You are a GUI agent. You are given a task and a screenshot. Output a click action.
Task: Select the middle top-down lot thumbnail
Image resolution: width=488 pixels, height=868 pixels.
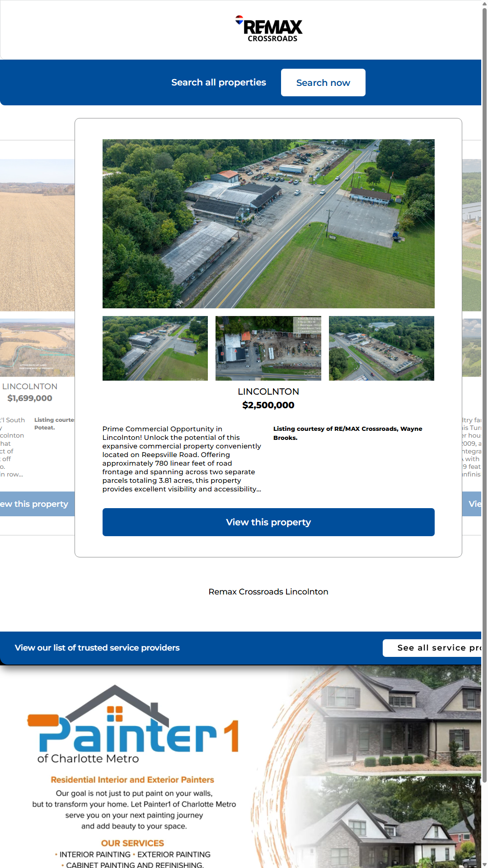[268, 348]
